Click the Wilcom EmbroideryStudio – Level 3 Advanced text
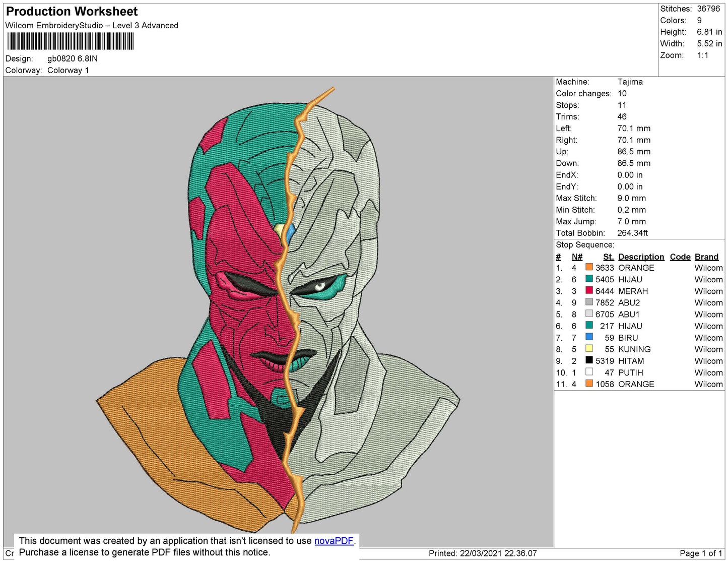728x563 pixels. (x=92, y=25)
